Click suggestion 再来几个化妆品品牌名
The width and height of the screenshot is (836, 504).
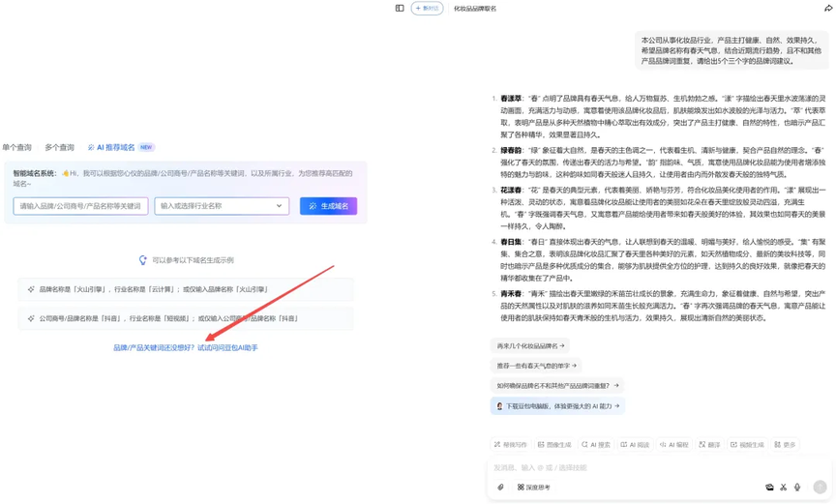click(x=530, y=345)
